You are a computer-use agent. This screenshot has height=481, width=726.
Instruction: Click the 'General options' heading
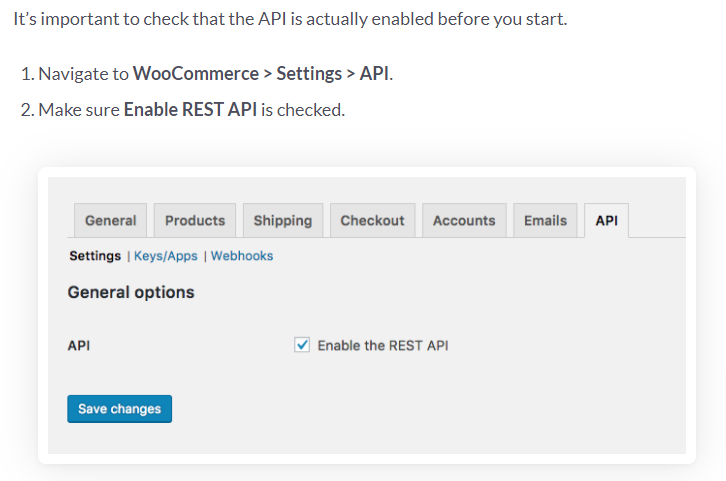[131, 293]
